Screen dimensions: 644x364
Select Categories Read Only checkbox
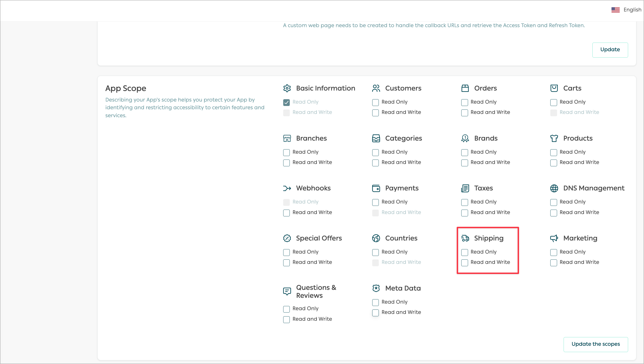click(x=375, y=152)
